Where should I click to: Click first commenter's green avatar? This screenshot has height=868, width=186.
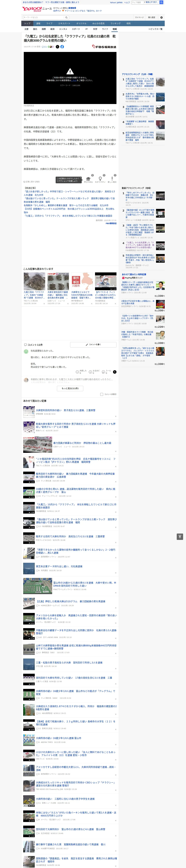tap(26, 351)
